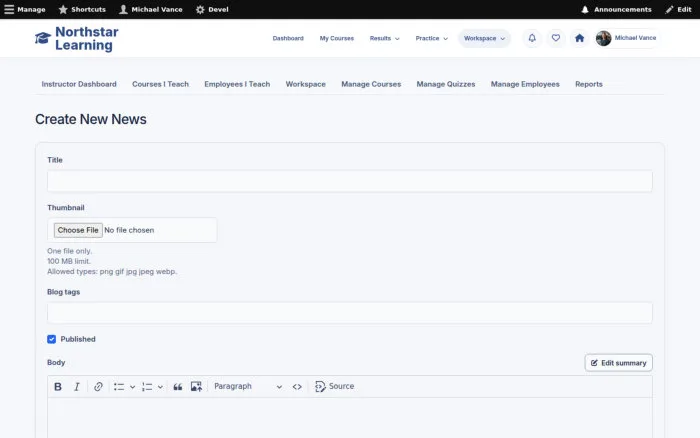The height and width of the screenshot is (438, 700).
Task: Open the Paragraph heading dropdown
Action: (248, 387)
